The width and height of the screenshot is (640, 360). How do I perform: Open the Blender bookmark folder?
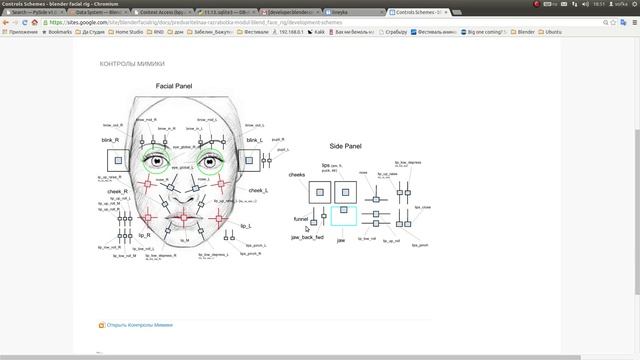tap(523, 32)
